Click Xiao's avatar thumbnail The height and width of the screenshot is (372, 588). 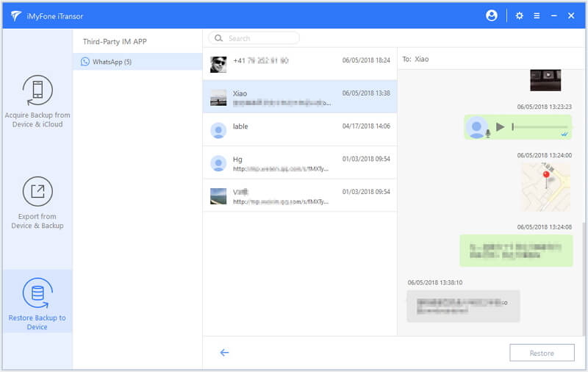coord(218,98)
